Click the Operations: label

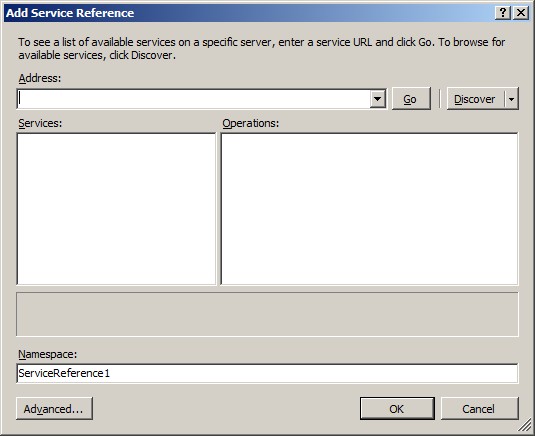250,123
